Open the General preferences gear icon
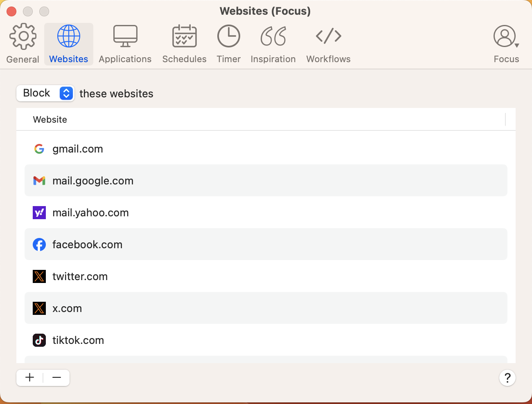Viewport: 532px width, 404px height. coord(23,36)
